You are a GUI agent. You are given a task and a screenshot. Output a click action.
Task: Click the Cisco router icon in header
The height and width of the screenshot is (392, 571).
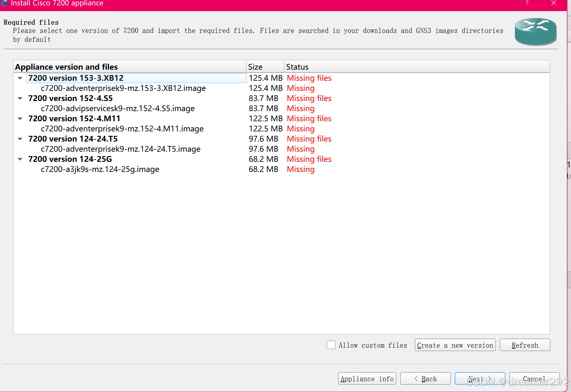pyautogui.click(x=536, y=31)
